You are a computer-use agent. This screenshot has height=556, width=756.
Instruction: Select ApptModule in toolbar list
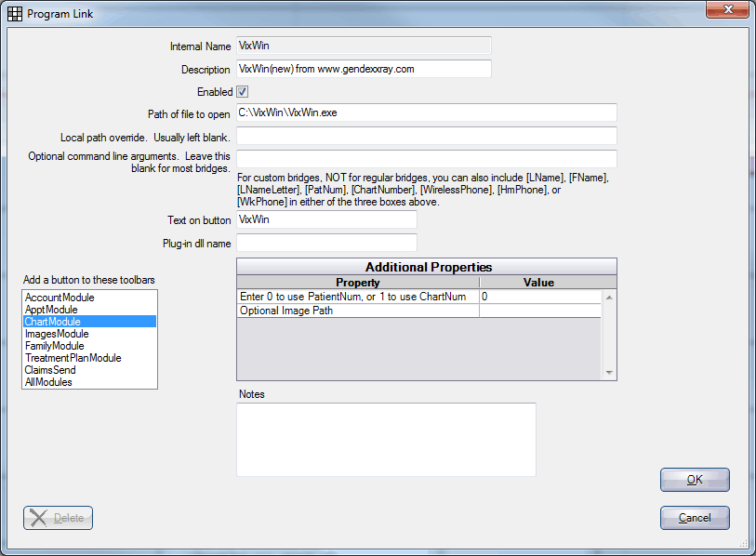(89, 310)
